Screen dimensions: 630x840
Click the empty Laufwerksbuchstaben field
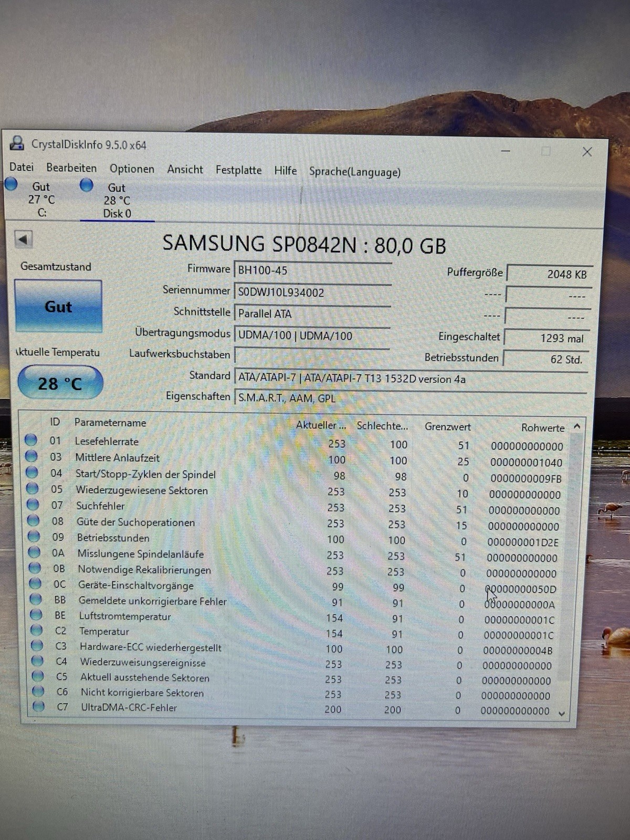click(x=312, y=355)
